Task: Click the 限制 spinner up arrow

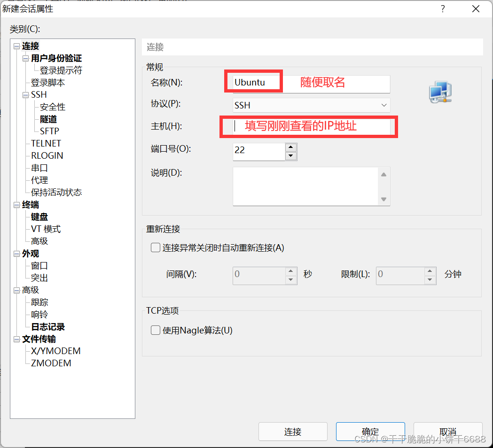Action: 430,271
